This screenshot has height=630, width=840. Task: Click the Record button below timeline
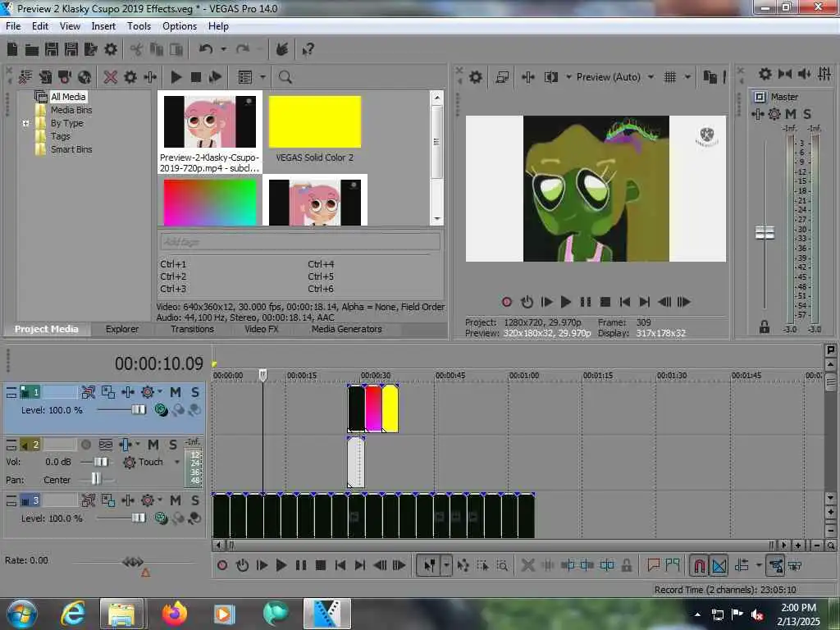[222, 565]
